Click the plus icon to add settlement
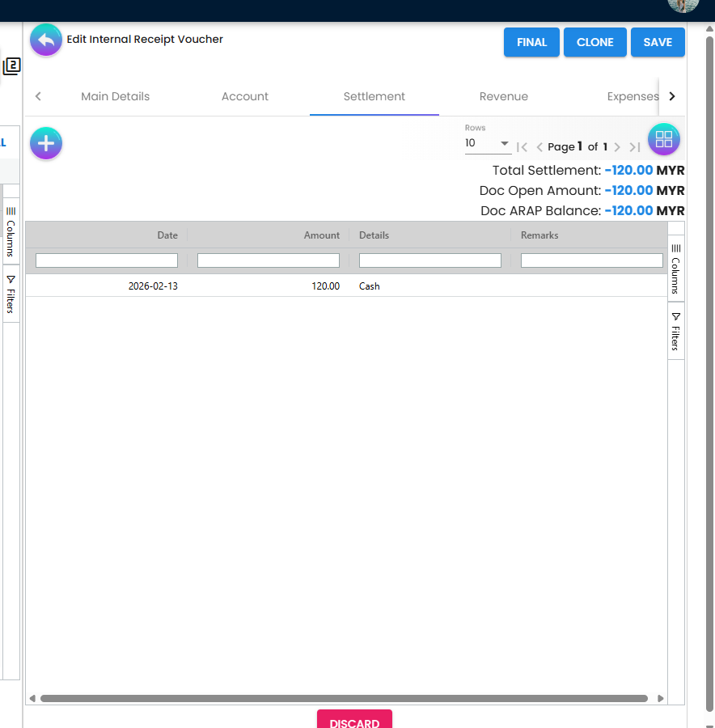The height and width of the screenshot is (728, 715). pos(46,144)
